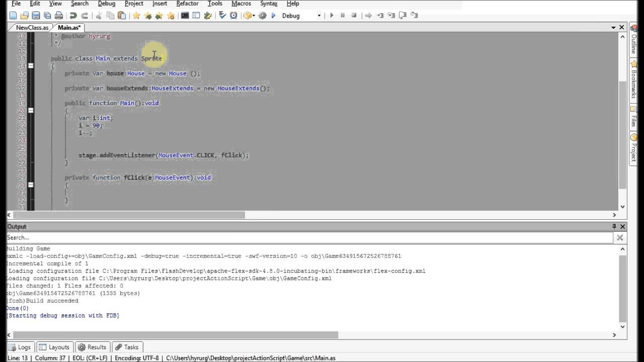Redo the edit via toolbar arrow
This screenshot has width=644, height=362.
(85, 16)
